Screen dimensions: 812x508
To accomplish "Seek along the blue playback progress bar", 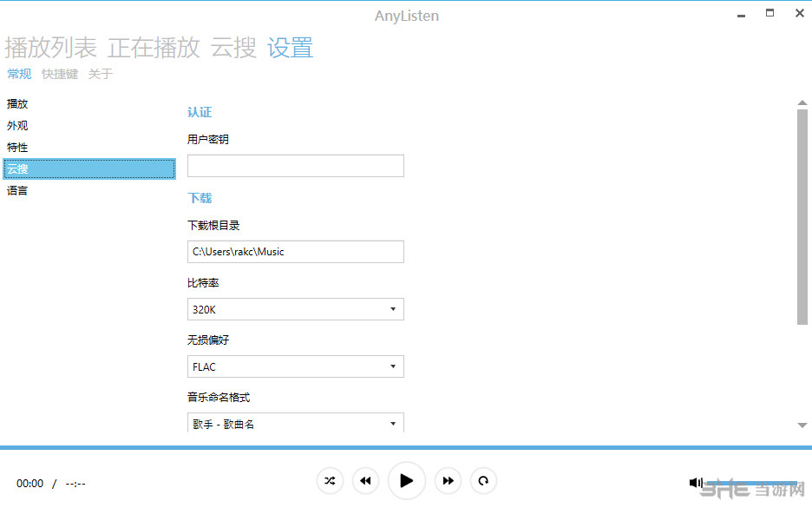I will click(406, 447).
